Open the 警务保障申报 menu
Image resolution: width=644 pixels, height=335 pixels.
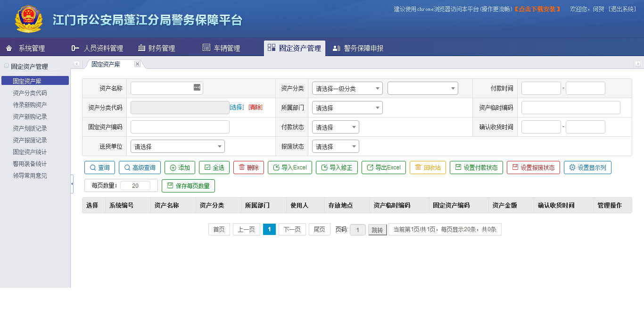tap(363, 48)
